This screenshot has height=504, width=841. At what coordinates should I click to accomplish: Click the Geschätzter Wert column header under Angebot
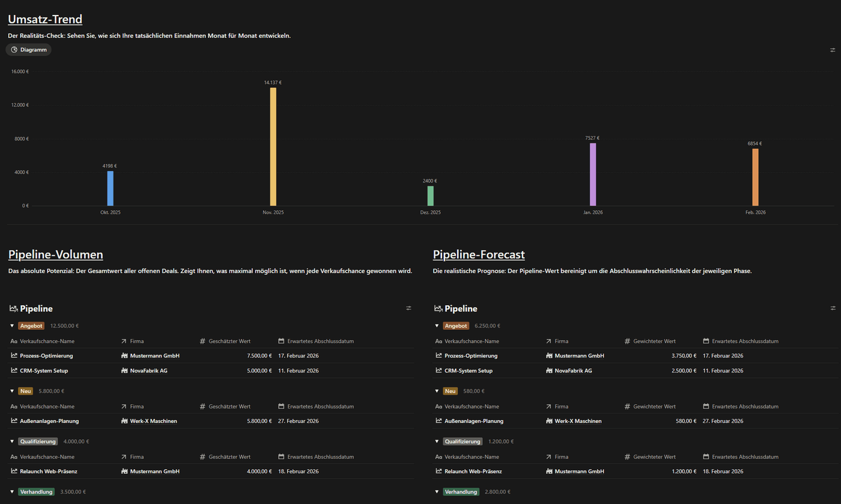click(229, 341)
